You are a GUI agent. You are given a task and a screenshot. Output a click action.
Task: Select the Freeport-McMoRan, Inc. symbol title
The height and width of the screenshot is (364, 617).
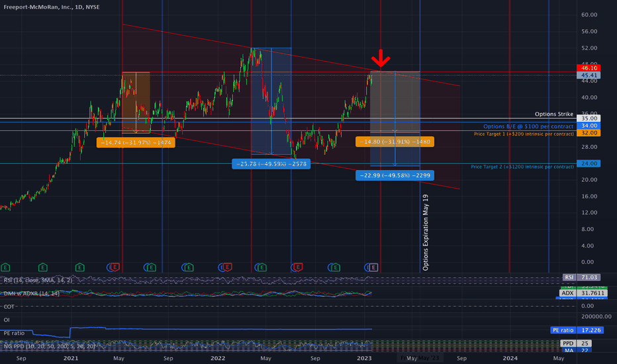click(52, 7)
